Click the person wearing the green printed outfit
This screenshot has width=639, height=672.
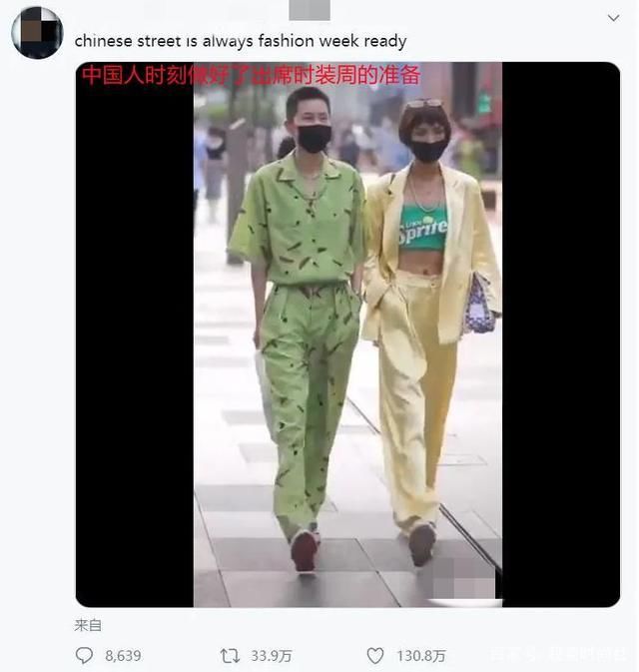298,330
